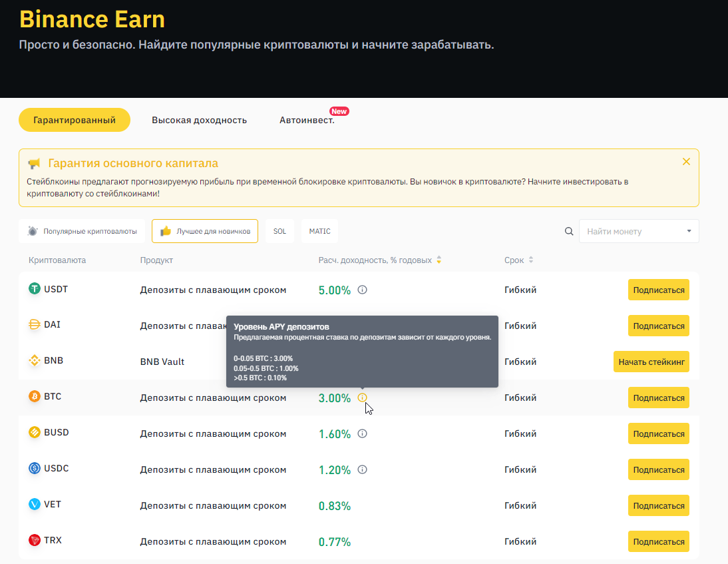The image size is (728, 564).
Task: Select the BUSD coin icon
Action: (x=35, y=432)
